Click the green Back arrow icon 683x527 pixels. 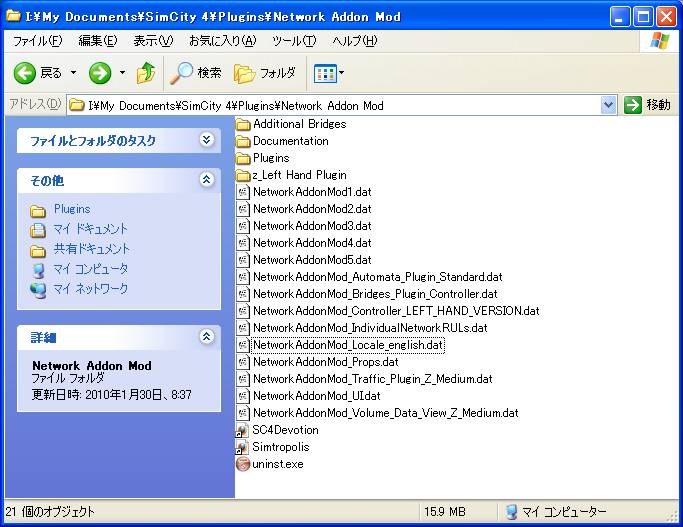pyautogui.click(x=24, y=73)
